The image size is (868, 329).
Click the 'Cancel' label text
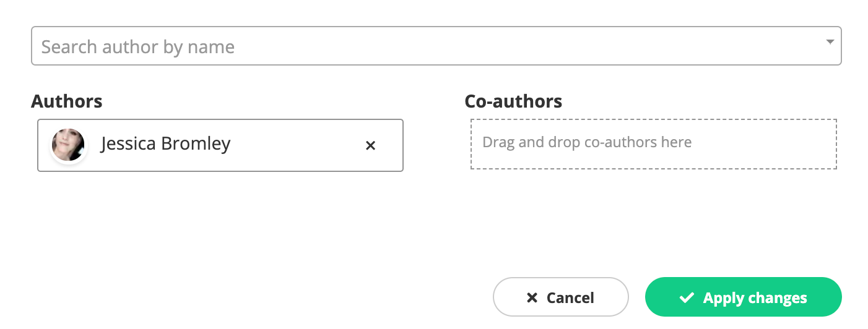[x=570, y=298]
